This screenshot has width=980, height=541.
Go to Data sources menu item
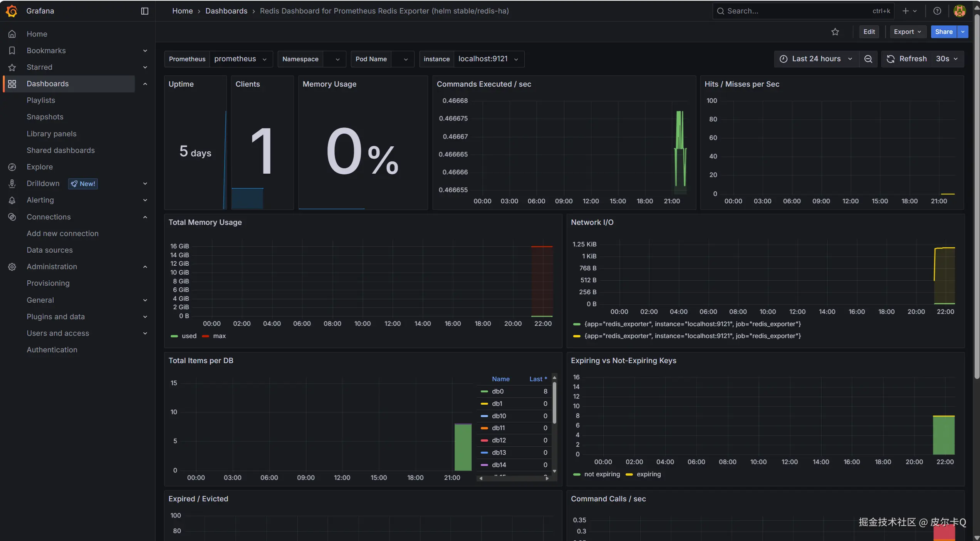pos(49,250)
